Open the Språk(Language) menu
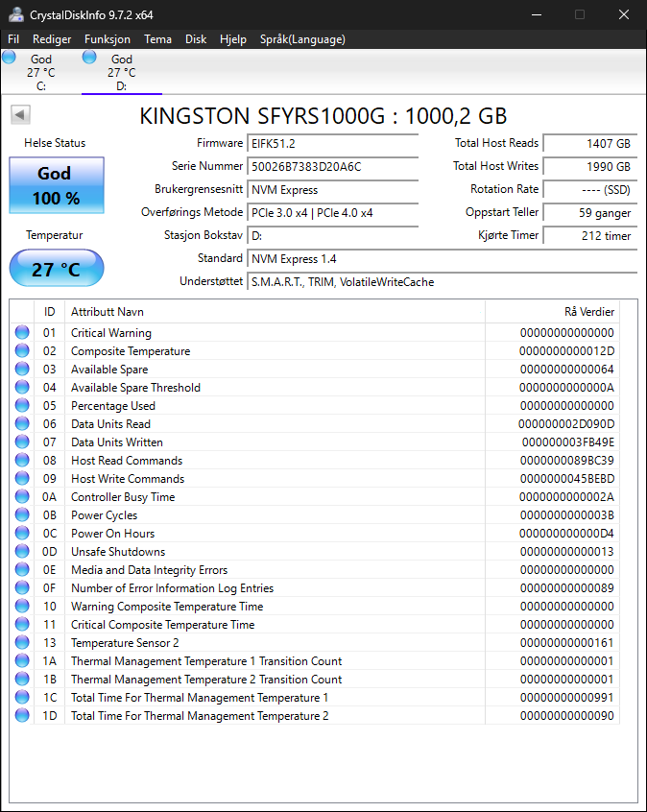Screen dimensions: 647x812 coord(302,39)
